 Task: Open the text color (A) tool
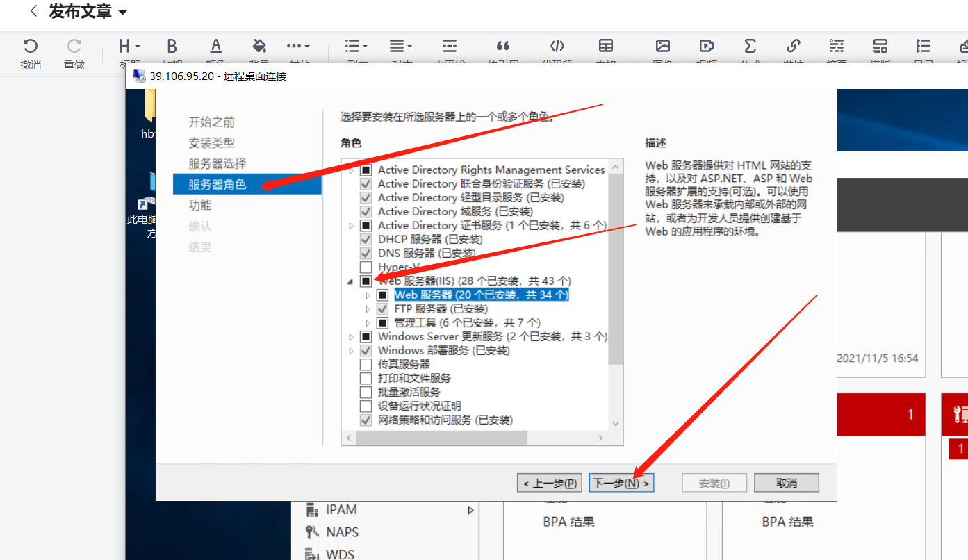[216, 47]
